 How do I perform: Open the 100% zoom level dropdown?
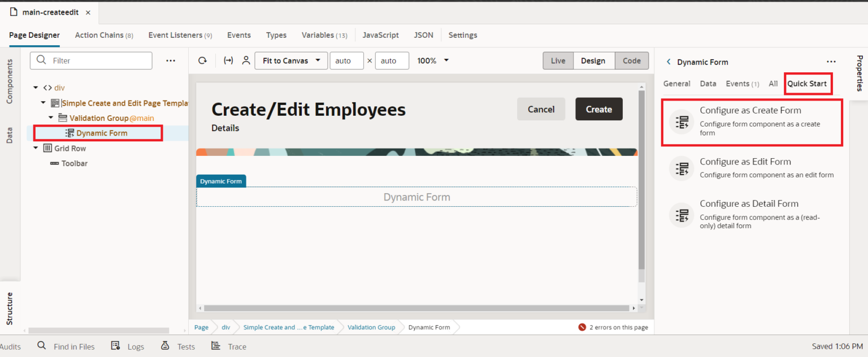(x=432, y=60)
